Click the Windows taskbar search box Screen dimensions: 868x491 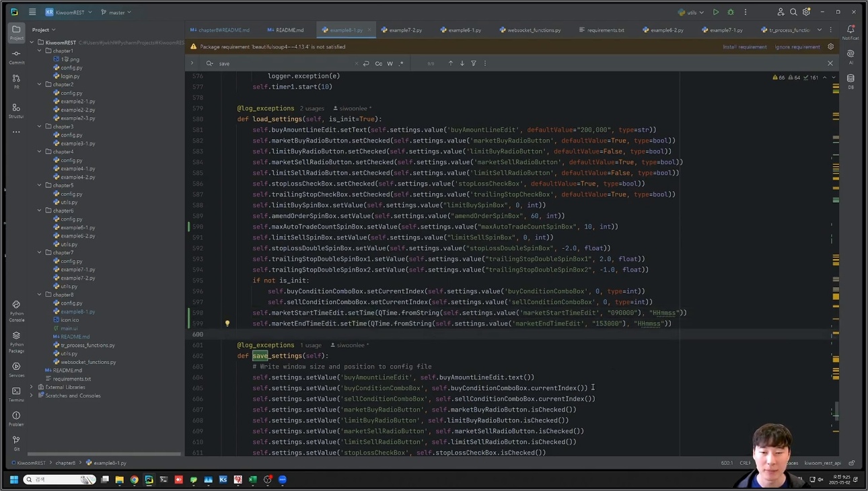pyautogui.click(x=59, y=480)
